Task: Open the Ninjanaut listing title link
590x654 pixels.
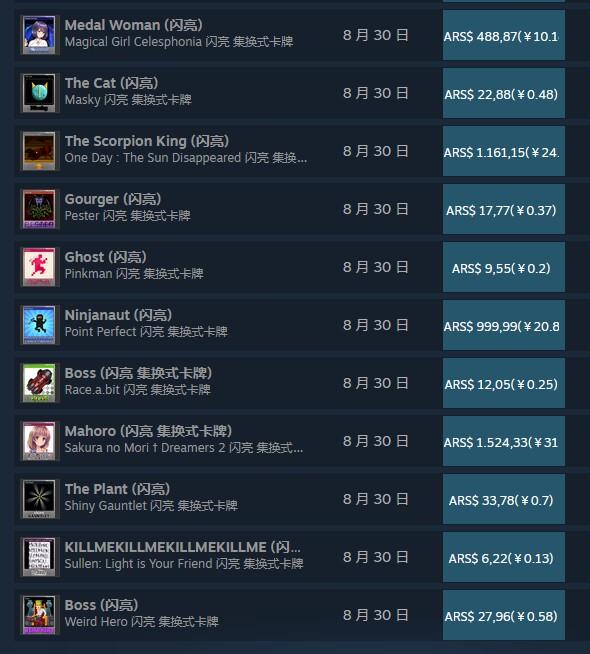Action: [118, 315]
